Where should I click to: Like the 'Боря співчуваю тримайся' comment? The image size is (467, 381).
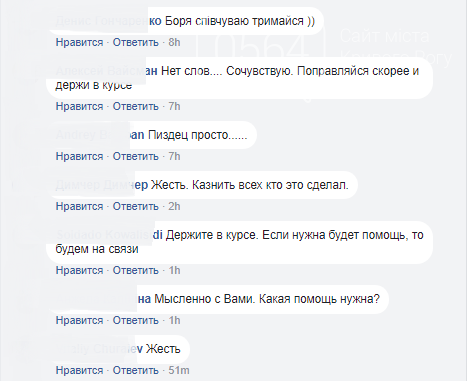pos(79,42)
